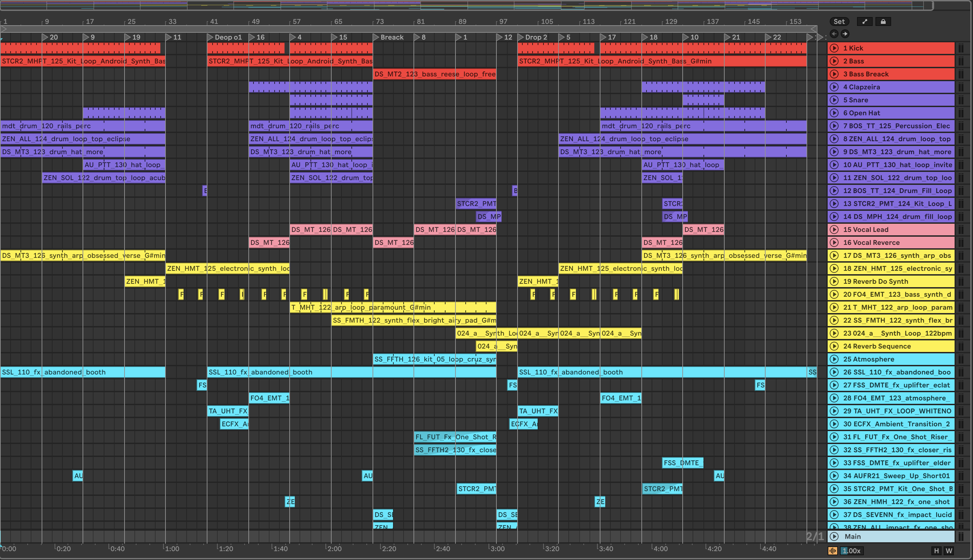
Task: Unfold the 19 Reverb Do Synth track
Action: pyautogui.click(x=834, y=282)
